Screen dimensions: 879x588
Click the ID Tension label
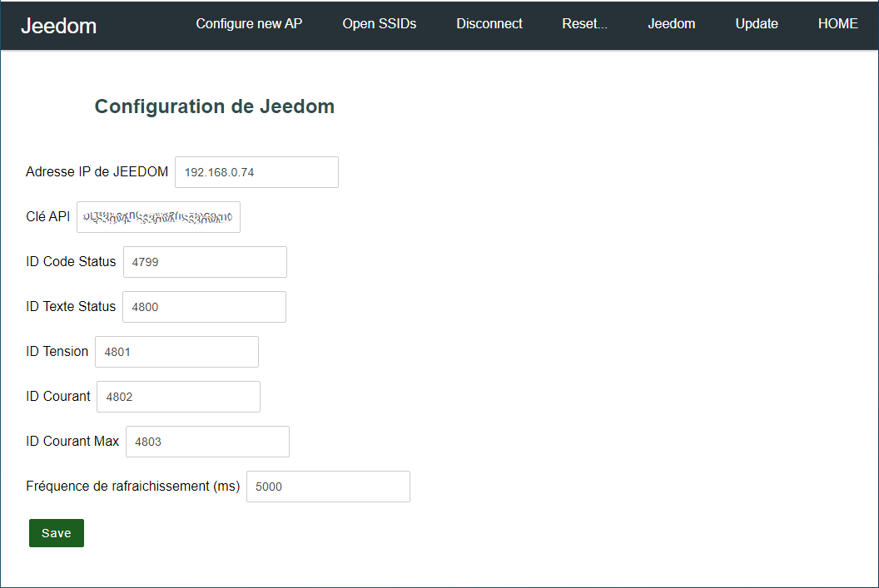[x=57, y=351]
